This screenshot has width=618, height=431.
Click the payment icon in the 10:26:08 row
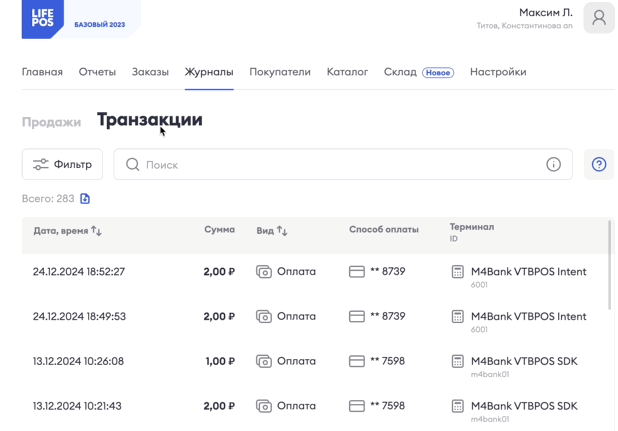pyautogui.click(x=264, y=361)
